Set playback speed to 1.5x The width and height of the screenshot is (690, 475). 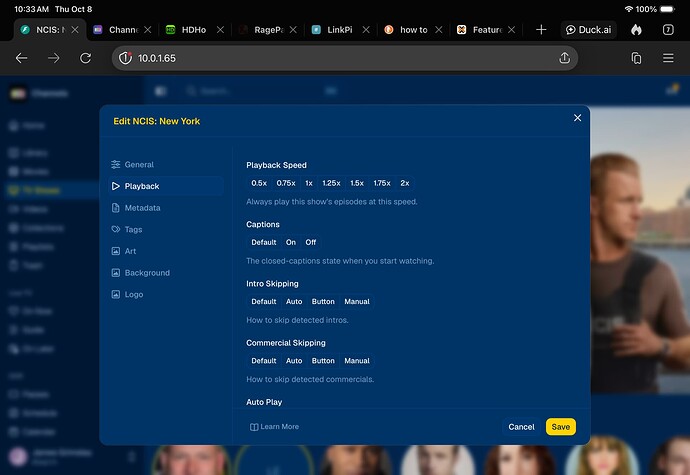(357, 183)
